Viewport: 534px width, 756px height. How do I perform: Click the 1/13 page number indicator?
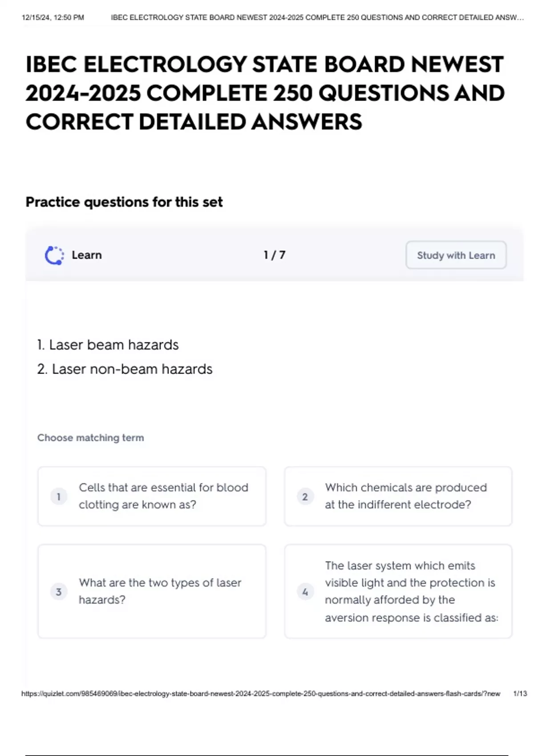tap(520, 694)
